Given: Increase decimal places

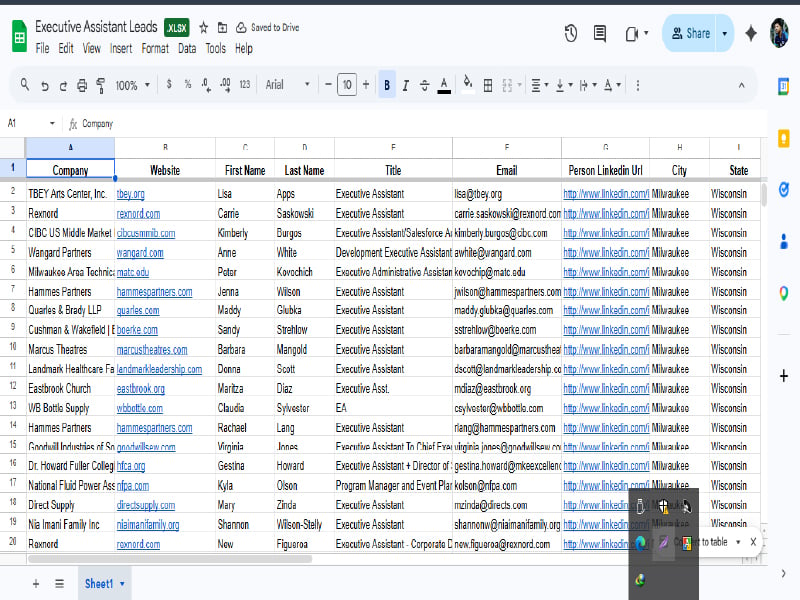Looking at the screenshot, I should coord(225,85).
